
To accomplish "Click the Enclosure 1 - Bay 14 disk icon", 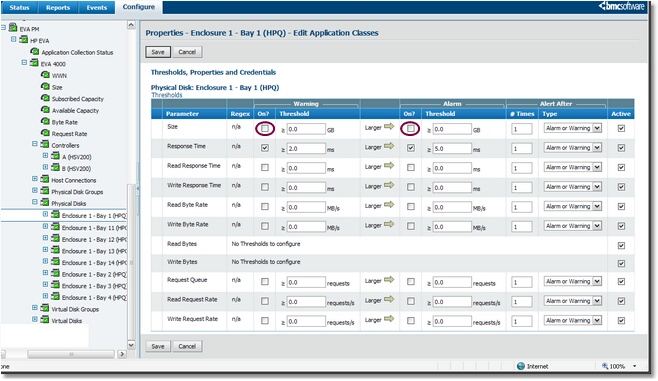I will point(55,262).
